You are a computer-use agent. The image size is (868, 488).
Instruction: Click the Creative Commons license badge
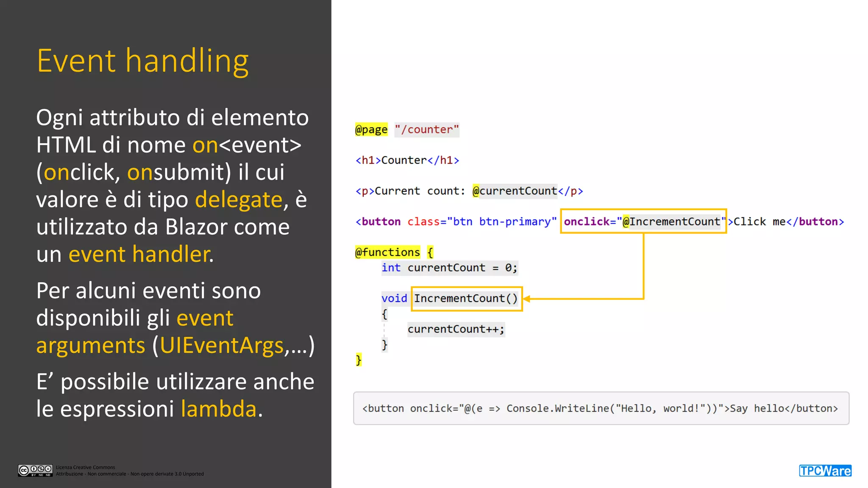point(35,470)
